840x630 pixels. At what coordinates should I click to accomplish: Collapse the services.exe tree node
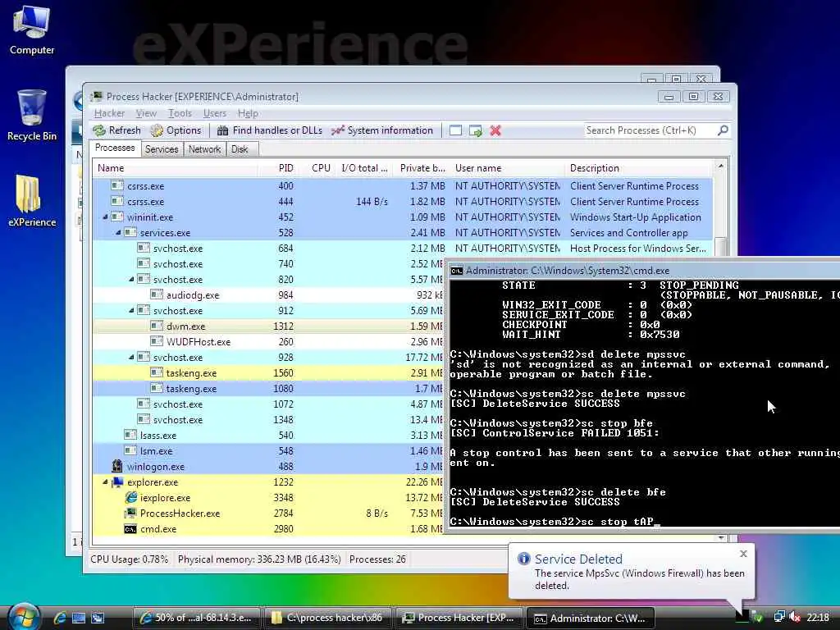tap(118, 232)
